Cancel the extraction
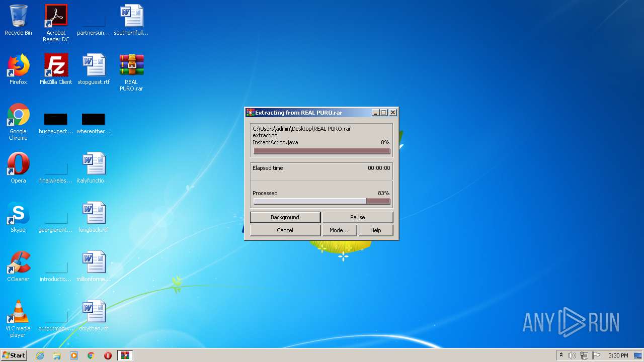Screen dimensions: 644x362 click(285, 230)
